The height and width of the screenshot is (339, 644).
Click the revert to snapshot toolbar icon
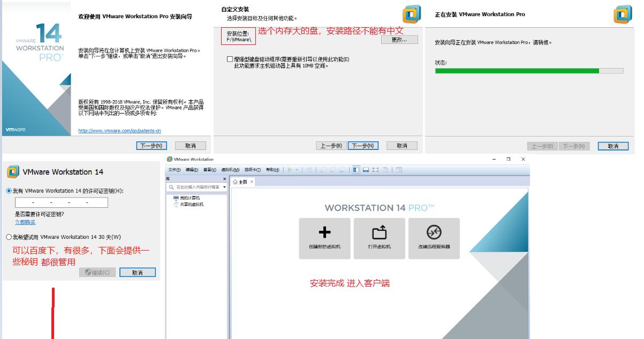coord(332,170)
